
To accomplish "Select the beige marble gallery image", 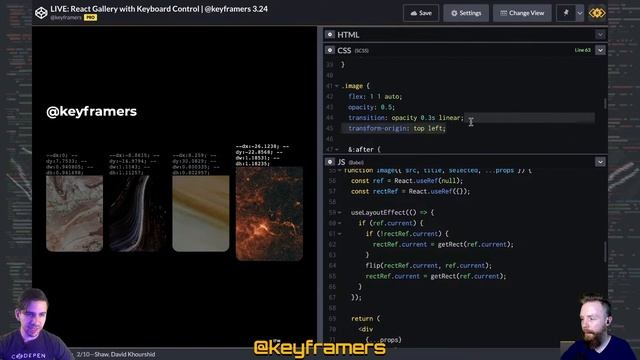I will coord(74,213).
